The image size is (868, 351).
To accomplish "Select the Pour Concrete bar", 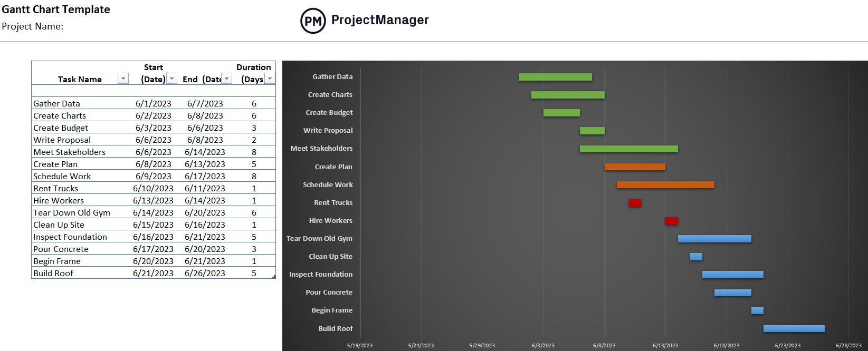I will (732, 292).
